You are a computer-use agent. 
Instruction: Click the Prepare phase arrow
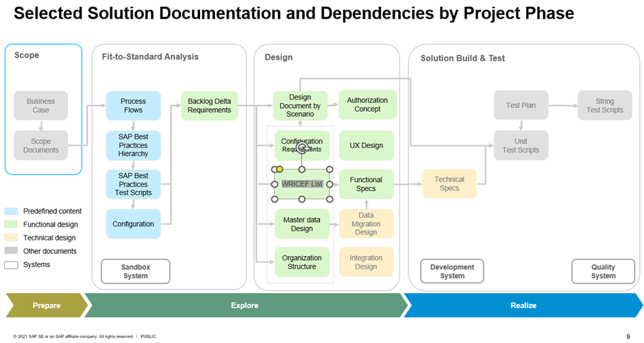(46, 305)
